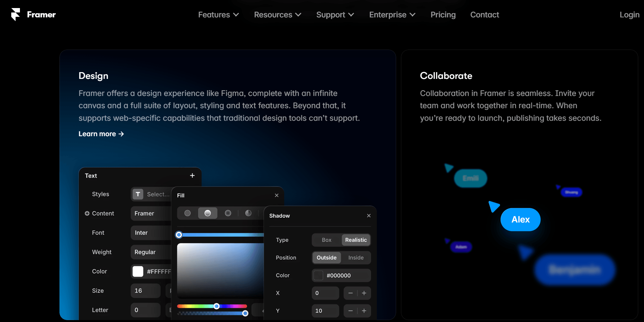
Task: Decrease the shadow Y value
Action: pos(350,311)
